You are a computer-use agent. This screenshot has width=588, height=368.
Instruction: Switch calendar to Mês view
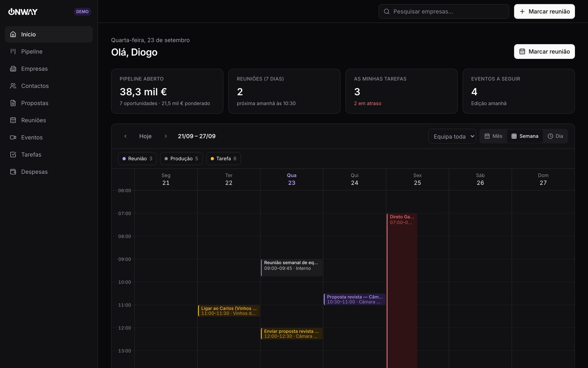click(x=493, y=136)
